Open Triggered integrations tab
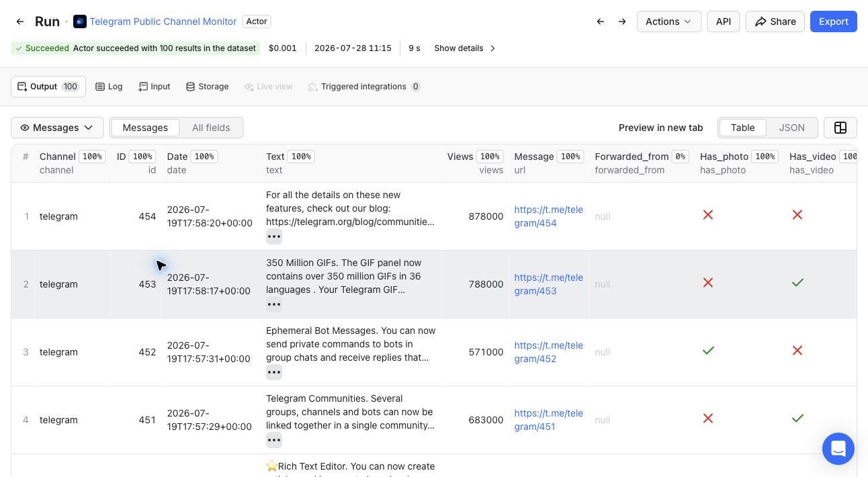The image size is (868, 477). click(x=364, y=87)
